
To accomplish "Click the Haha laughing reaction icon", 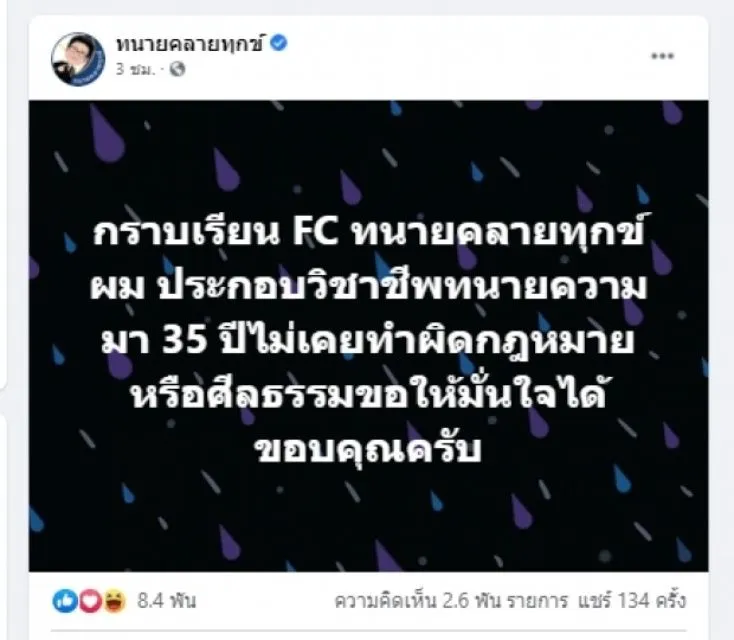I will (x=114, y=601).
